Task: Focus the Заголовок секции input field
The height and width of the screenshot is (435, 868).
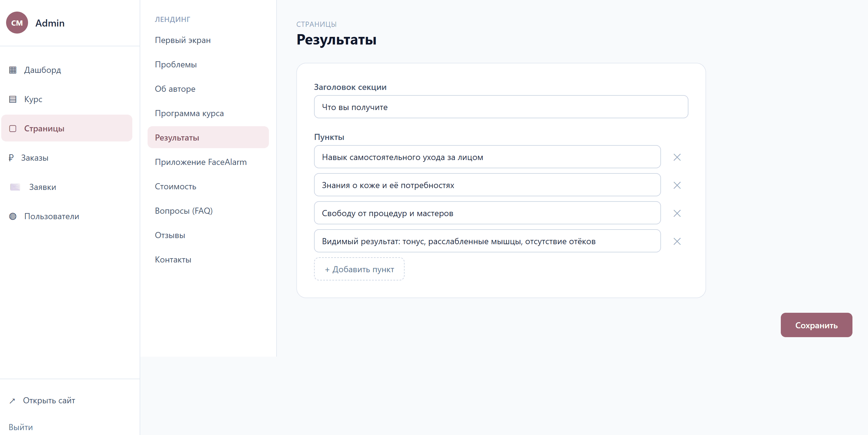Action: (501, 107)
